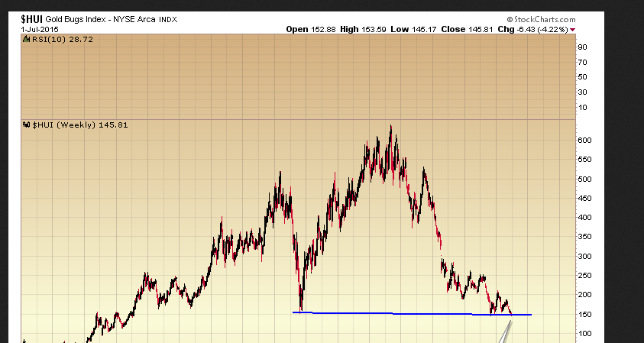Click RSI axis label 50
644x343 pixels.
[x=582, y=77]
